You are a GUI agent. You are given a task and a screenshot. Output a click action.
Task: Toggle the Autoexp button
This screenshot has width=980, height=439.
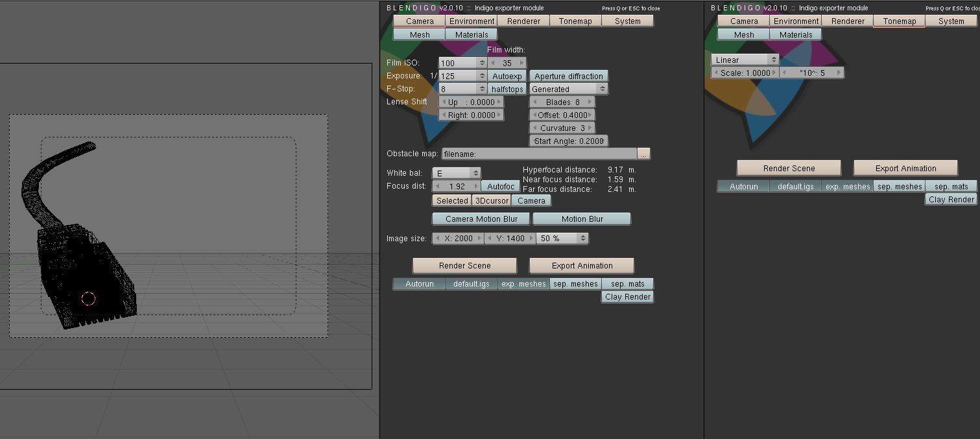tap(507, 76)
